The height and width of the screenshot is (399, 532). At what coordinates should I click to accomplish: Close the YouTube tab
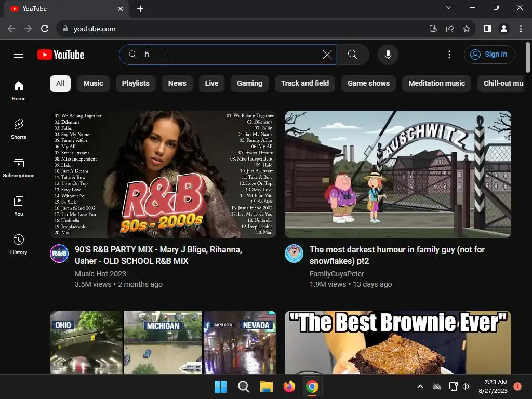[121, 9]
